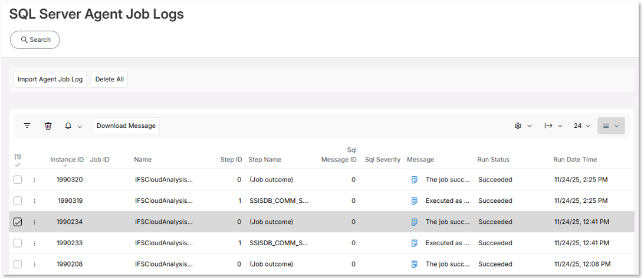Click the Step ID column header
The width and height of the screenshot is (644, 280).
pyautogui.click(x=231, y=160)
